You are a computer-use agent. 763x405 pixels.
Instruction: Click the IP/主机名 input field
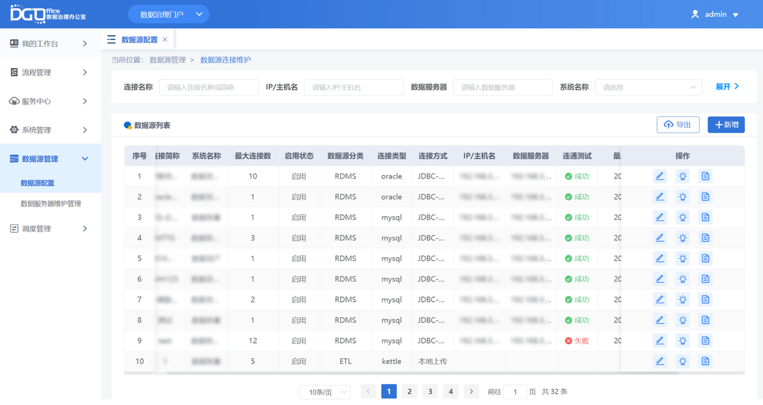point(354,87)
